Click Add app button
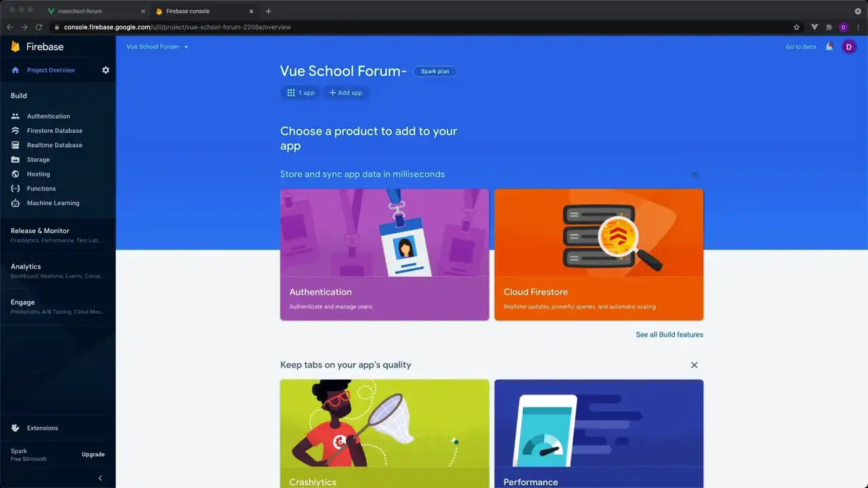The width and height of the screenshot is (868, 488). (x=346, y=93)
